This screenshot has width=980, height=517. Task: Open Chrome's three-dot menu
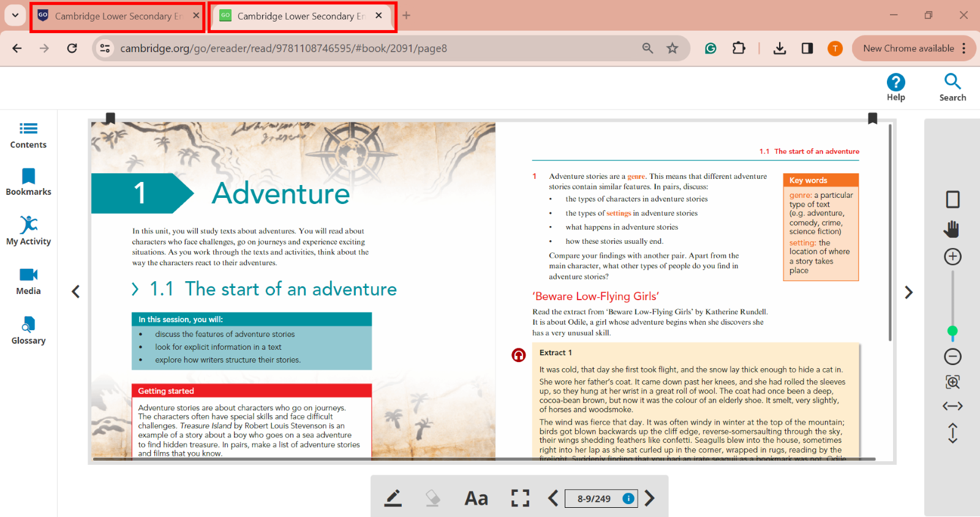[x=964, y=48]
